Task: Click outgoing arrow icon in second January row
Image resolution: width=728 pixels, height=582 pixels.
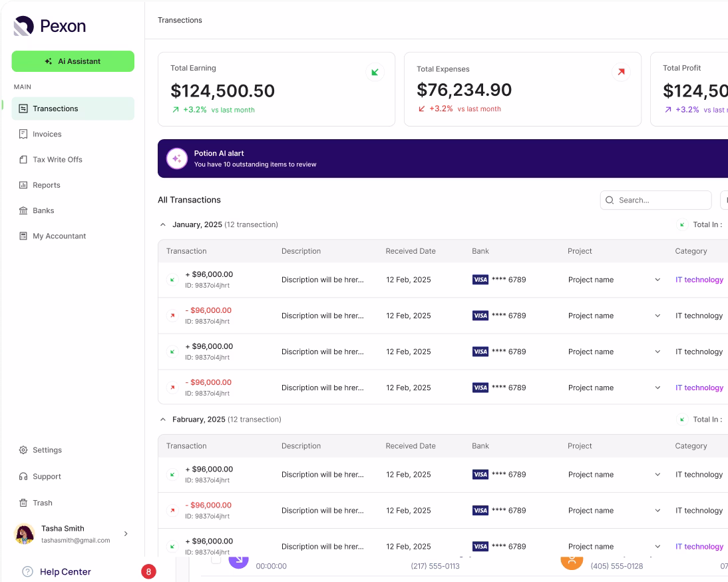Action: [173, 316]
